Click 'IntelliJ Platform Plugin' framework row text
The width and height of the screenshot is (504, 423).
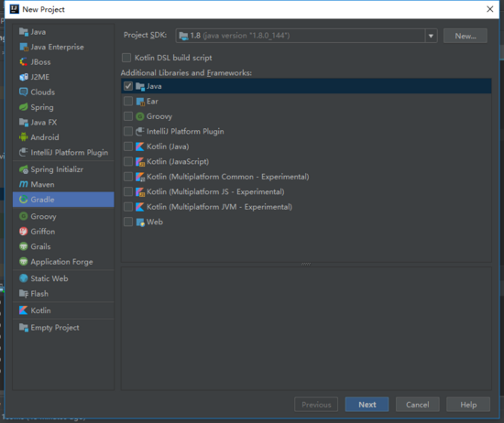[x=185, y=131]
